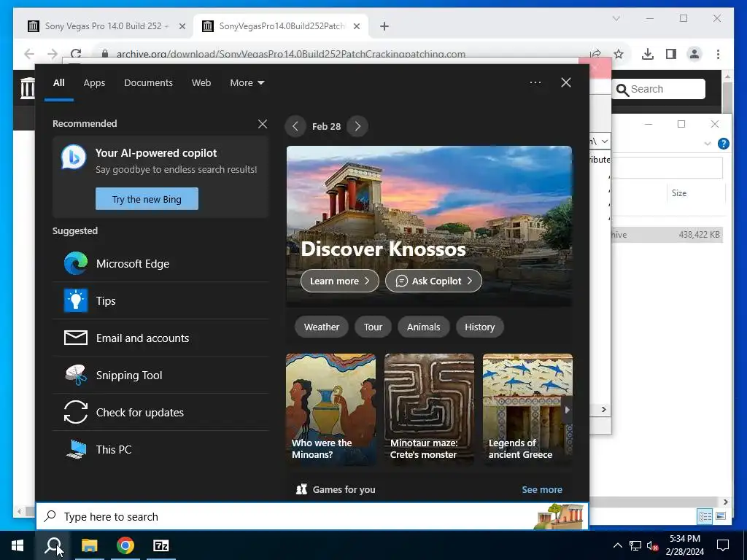This screenshot has width=747, height=560.
Task: Select the 438,422 KB file row
Action: [667, 234]
